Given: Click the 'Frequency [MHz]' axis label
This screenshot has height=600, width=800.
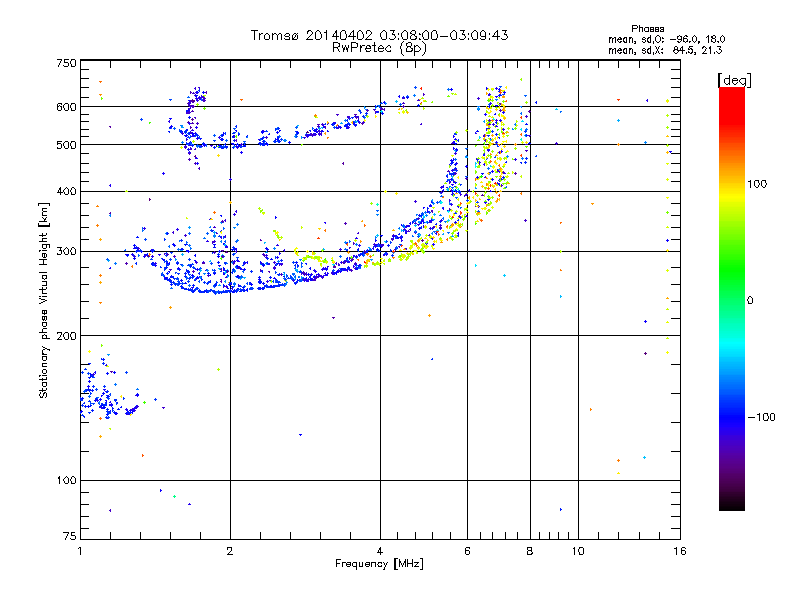Looking at the screenshot, I should (379, 564).
